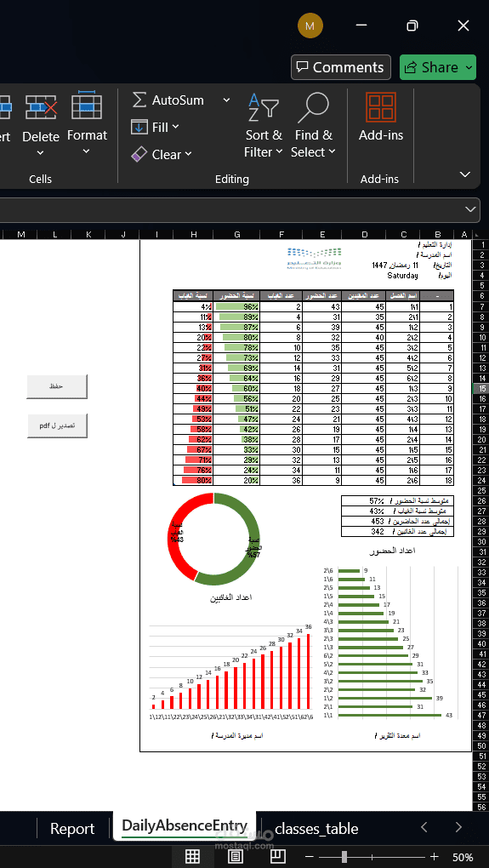Click the Ministry of Education logo

[x=314, y=259]
